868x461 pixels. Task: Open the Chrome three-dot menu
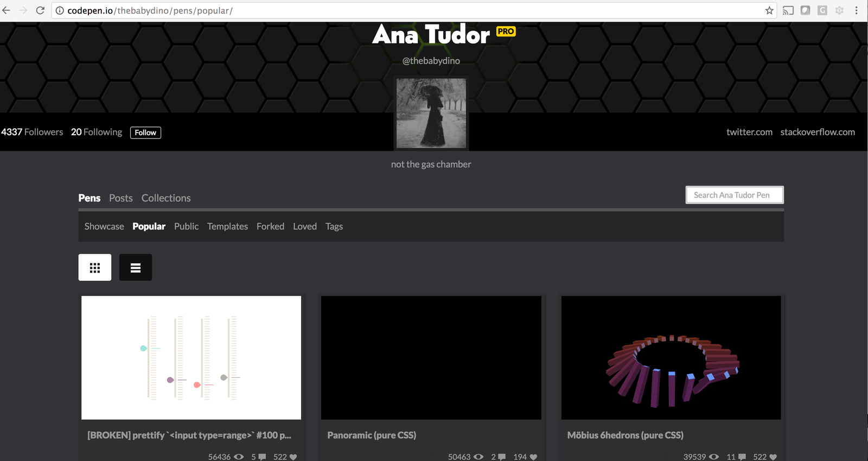[x=857, y=10]
